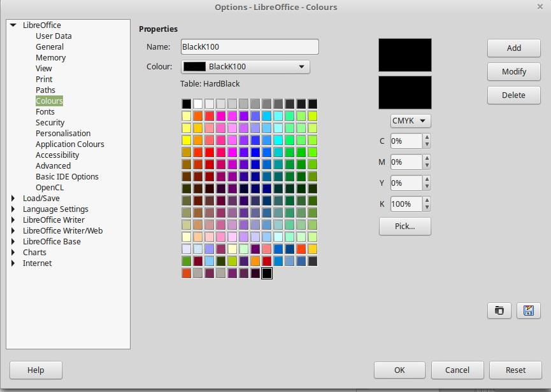This screenshot has height=392, width=551.
Task: Click the load colour list icon
Action: pyautogui.click(x=499, y=311)
